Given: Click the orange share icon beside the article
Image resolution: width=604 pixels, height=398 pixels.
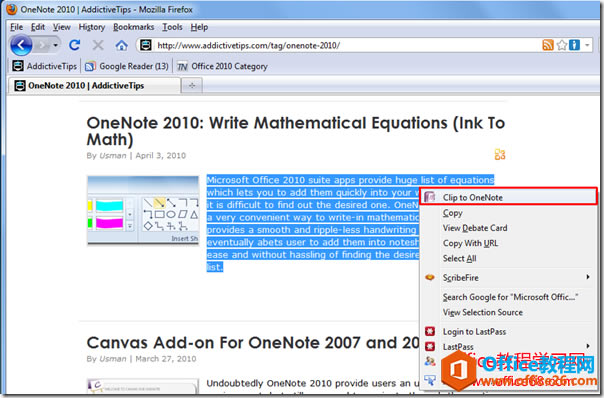Looking at the screenshot, I should tap(500, 154).
